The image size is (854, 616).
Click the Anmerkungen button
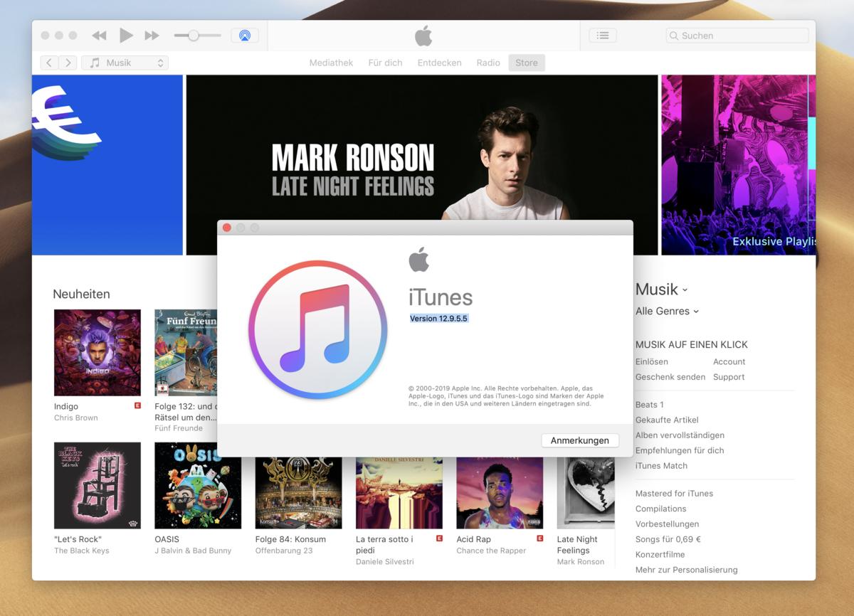(x=580, y=440)
